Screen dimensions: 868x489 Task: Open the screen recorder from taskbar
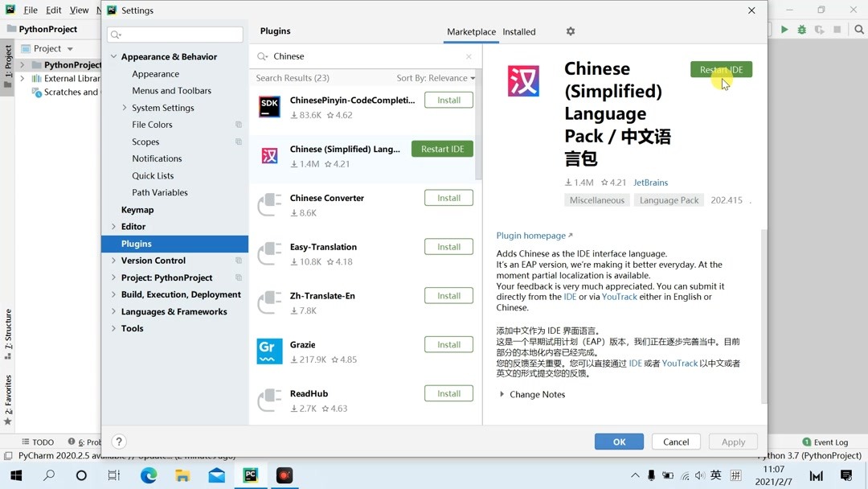[x=284, y=475]
